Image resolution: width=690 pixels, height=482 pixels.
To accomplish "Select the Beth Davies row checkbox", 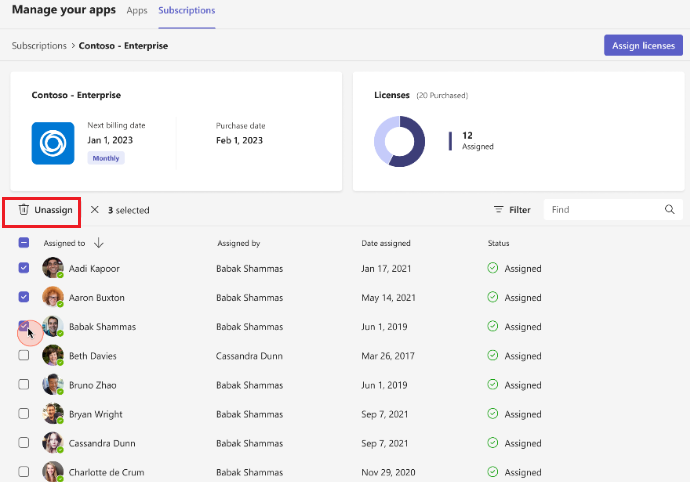I will (24, 356).
